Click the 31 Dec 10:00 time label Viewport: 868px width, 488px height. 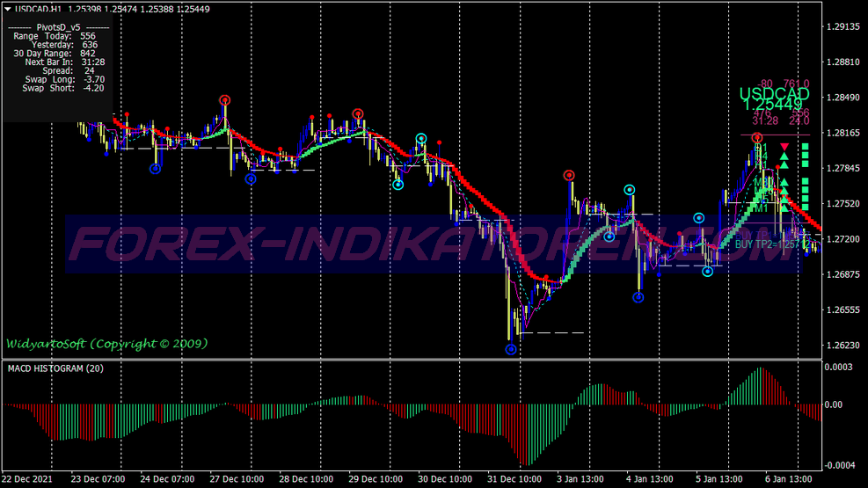pyautogui.click(x=514, y=479)
